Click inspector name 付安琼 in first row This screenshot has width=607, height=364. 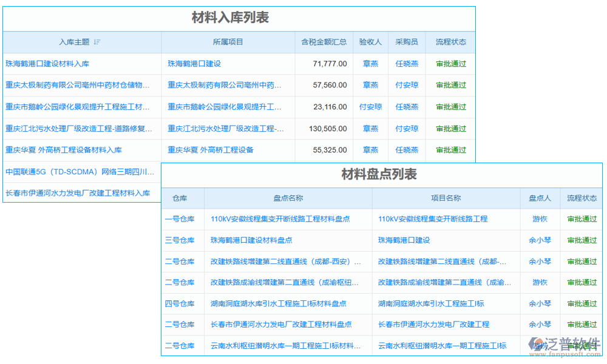click(x=370, y=107)
